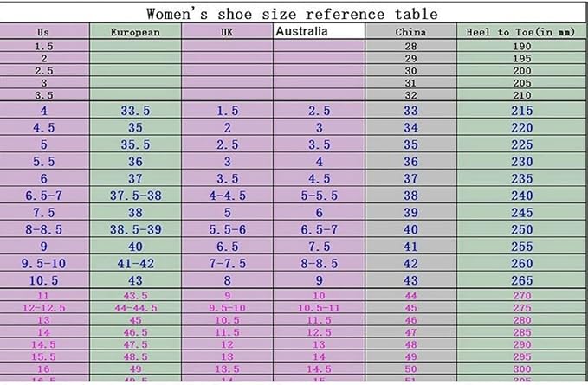Screen dimensions: 588x385
Task: Select the Us column header
Action: (43, 32)
